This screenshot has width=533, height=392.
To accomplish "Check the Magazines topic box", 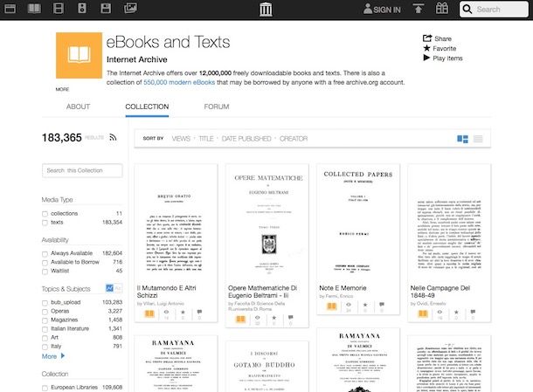I will pos(45,320).
